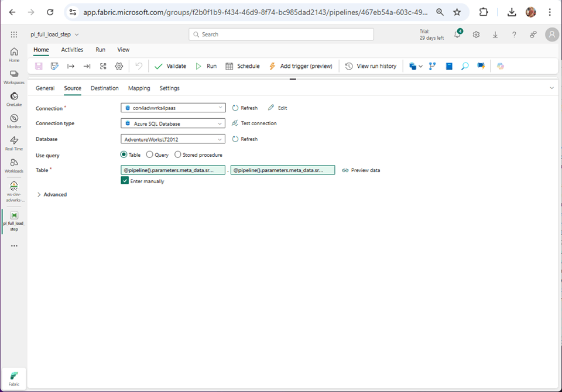
Task: Click Preview data
Action: [361, 170]
